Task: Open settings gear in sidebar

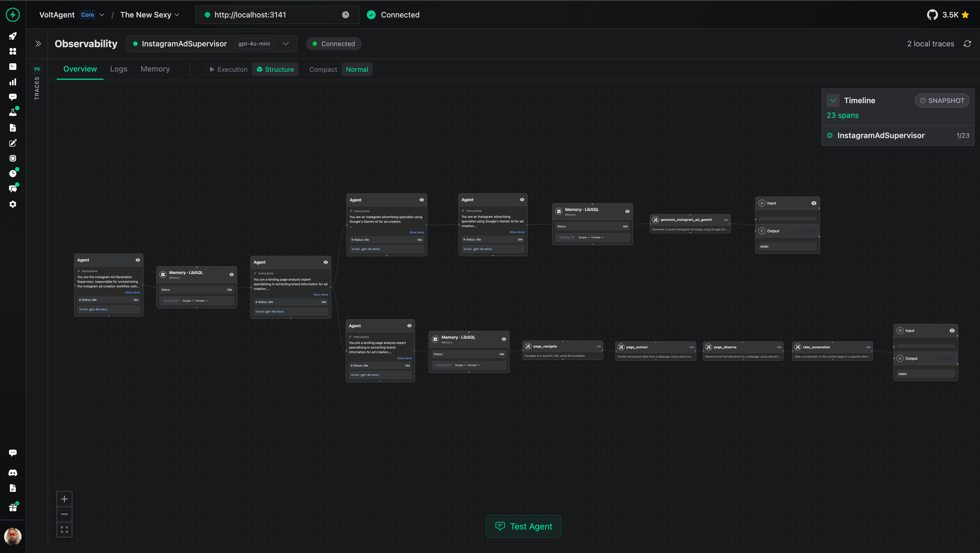Action: click(13, 204)
